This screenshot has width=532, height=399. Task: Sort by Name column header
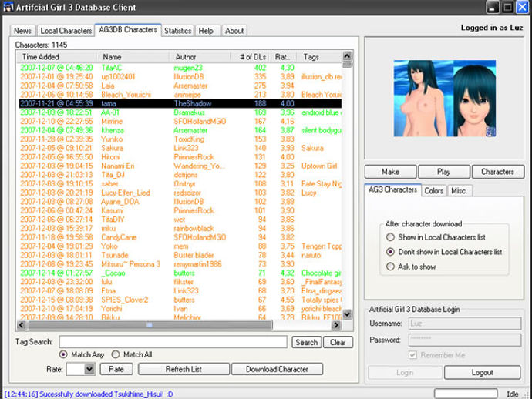(133, 57)
